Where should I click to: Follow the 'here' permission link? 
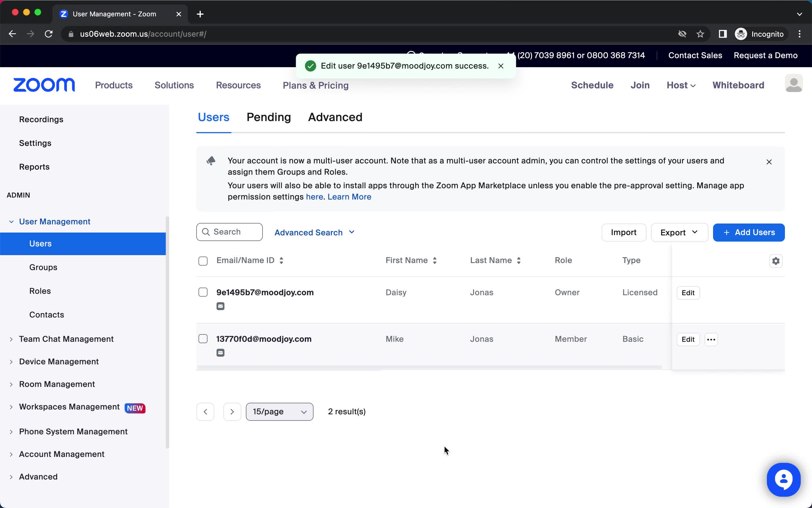pyautogui.click(x=314, y=197)
